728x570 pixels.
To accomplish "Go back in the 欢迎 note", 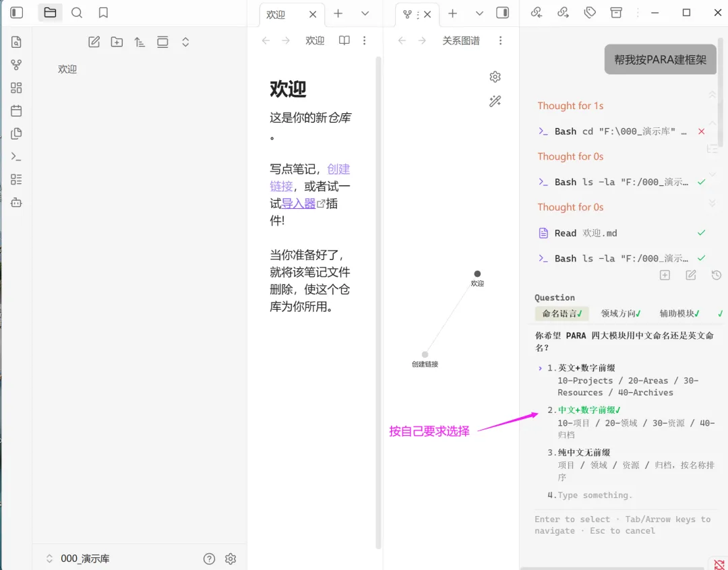I will (x=266, y=41).
